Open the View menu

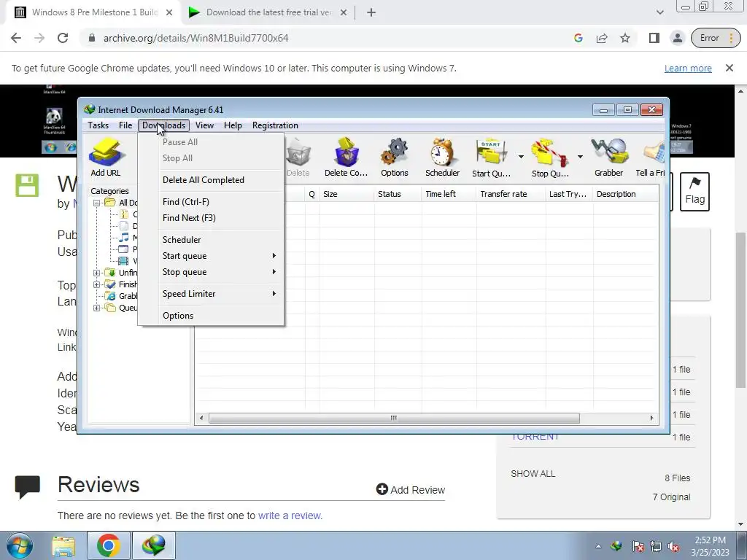coord(204,125)
